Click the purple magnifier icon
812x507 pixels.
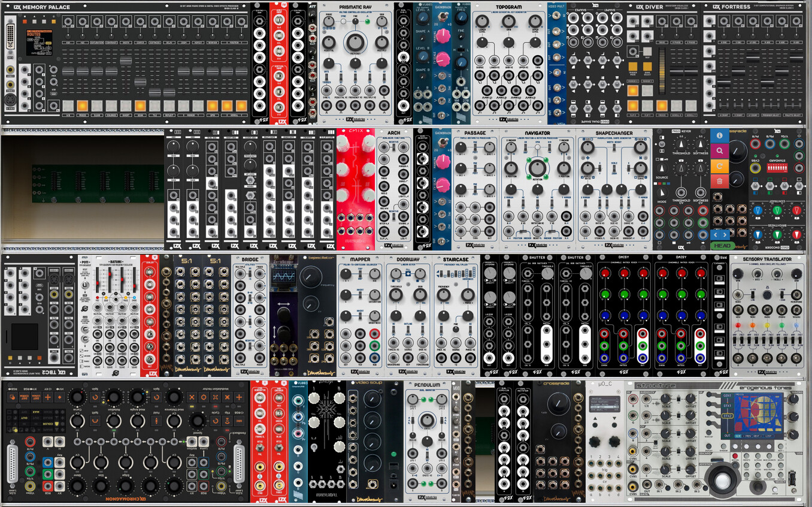point(719,151)
